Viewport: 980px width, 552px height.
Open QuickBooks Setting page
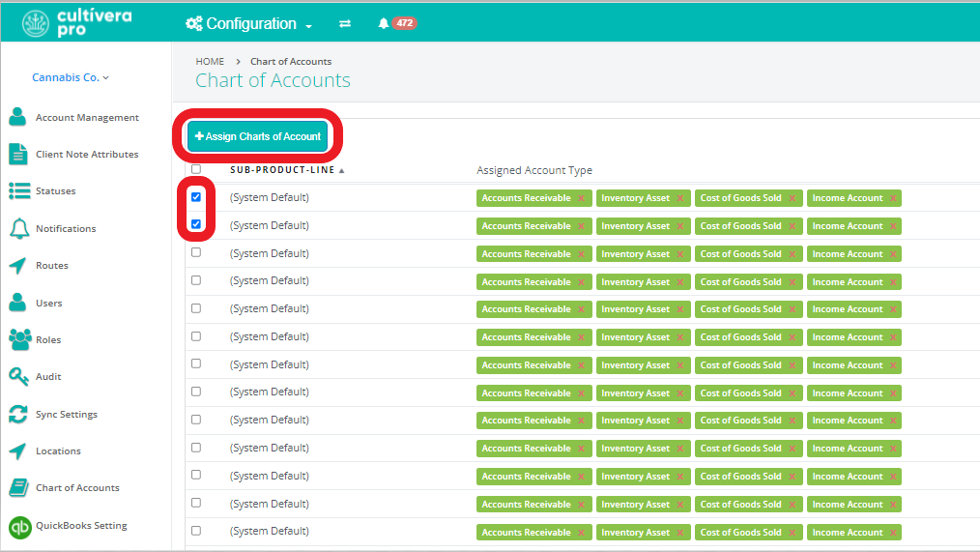81,526
